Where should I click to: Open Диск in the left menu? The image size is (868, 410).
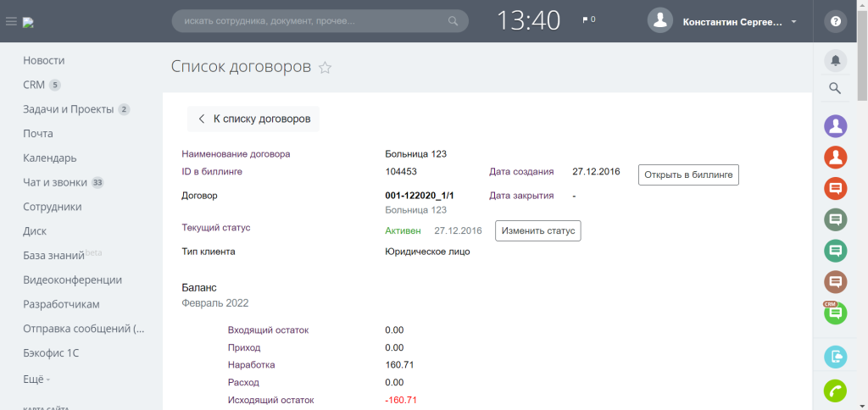coord(35,230)
